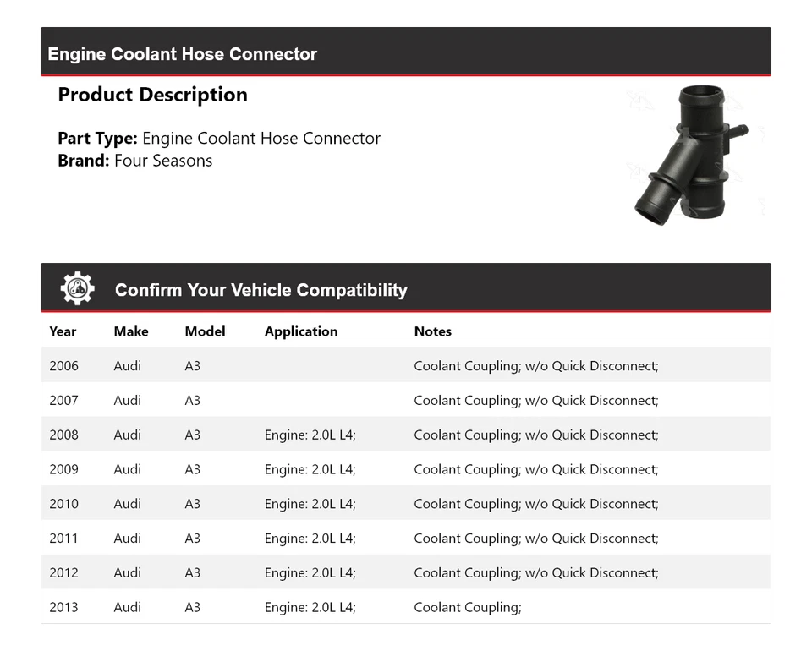Viewport: 812px width, 651px height.
Task: Select the Four Seasons brand text
Action: click(163, 161)
